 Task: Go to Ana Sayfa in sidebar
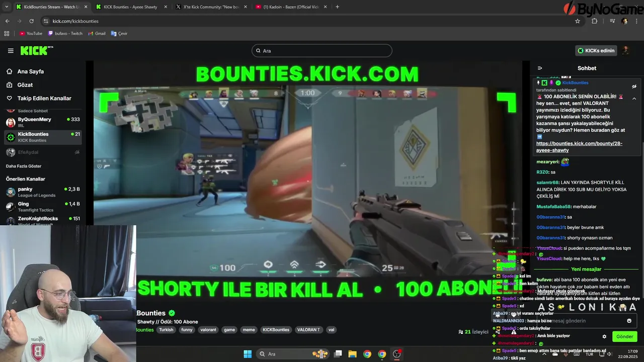point(30,71)
